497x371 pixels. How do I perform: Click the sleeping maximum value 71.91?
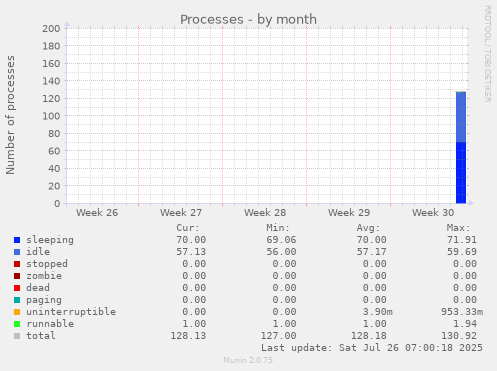coord(462,240)
